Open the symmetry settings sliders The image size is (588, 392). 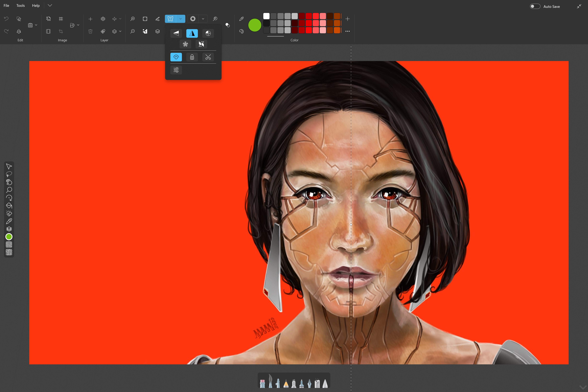(176, 70)
